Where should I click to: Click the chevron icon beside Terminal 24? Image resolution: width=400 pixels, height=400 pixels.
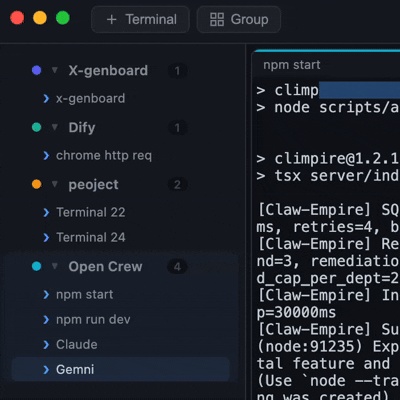pos(46,237)
